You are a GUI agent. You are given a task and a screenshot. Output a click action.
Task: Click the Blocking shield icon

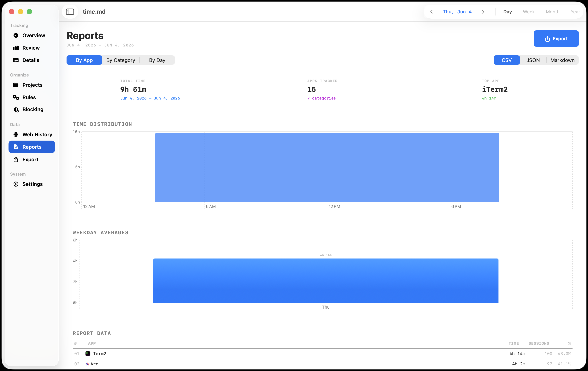(x=16, y=109)
